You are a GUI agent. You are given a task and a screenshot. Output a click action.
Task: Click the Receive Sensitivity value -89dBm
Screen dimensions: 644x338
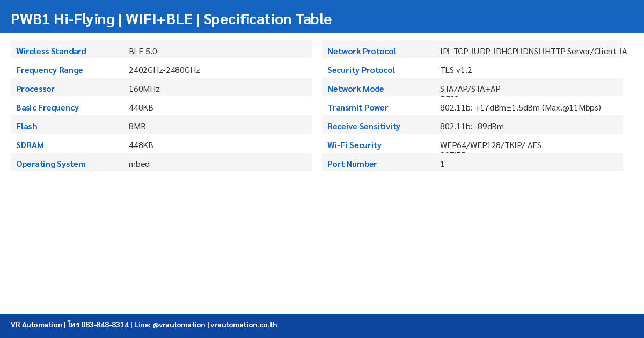472,127
